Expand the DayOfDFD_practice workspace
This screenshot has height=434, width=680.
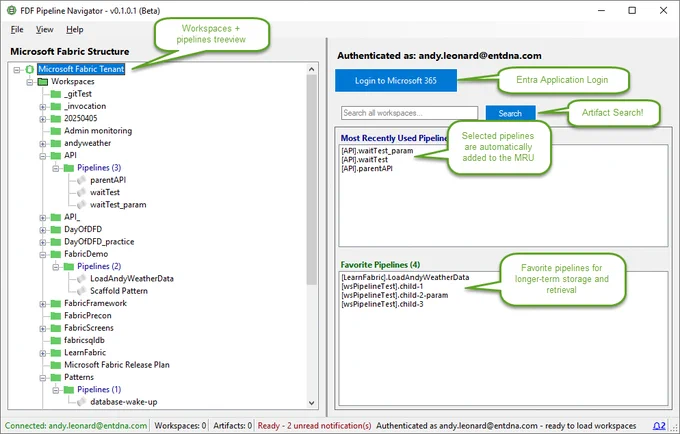click(42, 242)
